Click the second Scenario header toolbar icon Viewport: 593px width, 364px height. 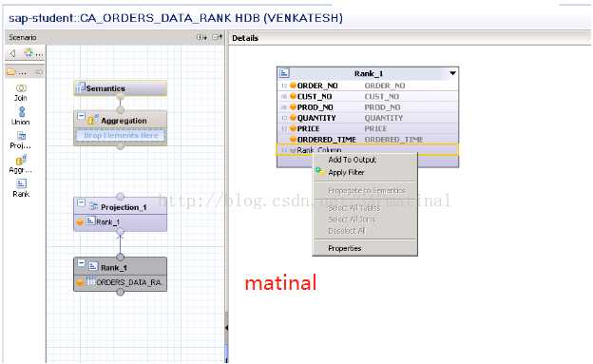click(x=217, y=37)
